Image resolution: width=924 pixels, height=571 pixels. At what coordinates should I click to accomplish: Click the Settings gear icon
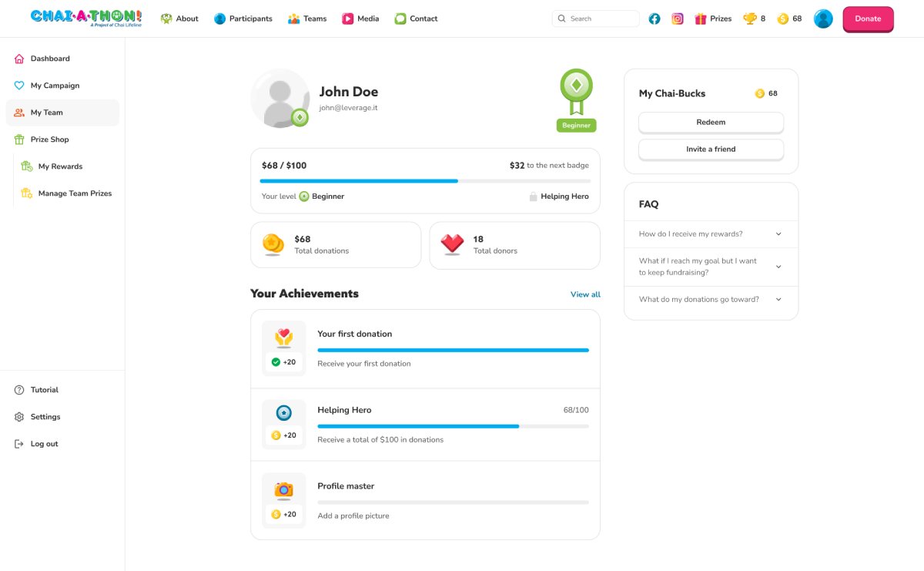click(19, 417)
